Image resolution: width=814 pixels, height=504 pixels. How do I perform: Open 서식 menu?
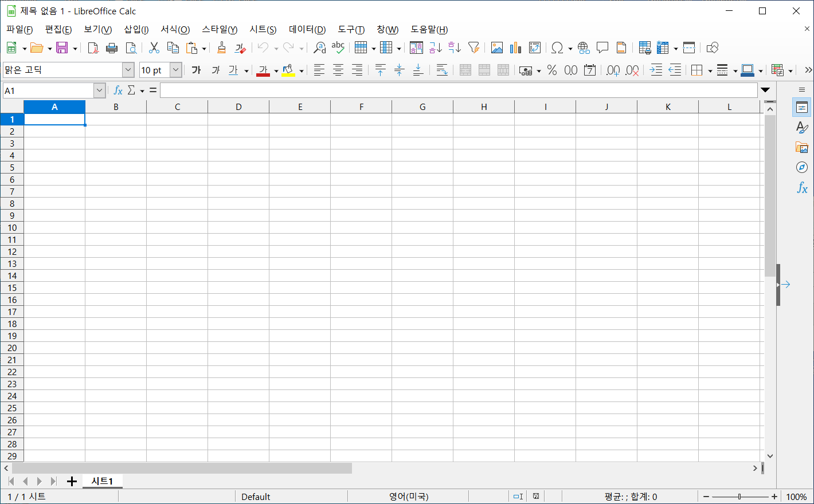pyautogui.click(x=175, y=30)
